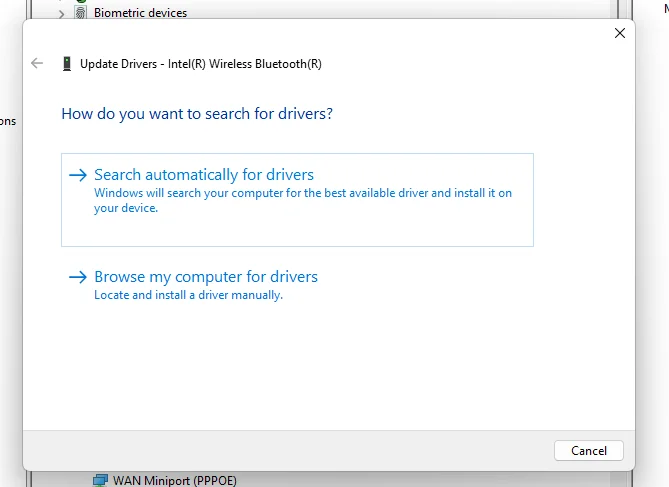Click 'Locate and install a driver manually.' text
This screenshot has height=487, width=669.
[x=188, y=295]
